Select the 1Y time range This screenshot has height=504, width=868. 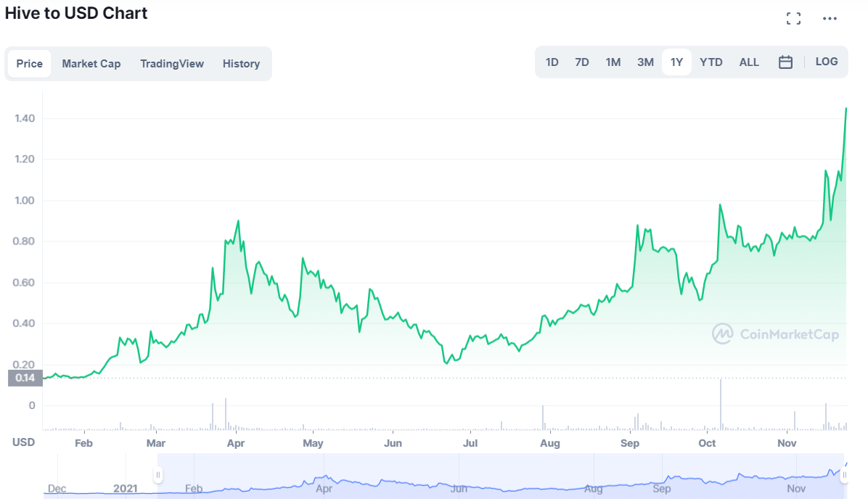point(676,62)
